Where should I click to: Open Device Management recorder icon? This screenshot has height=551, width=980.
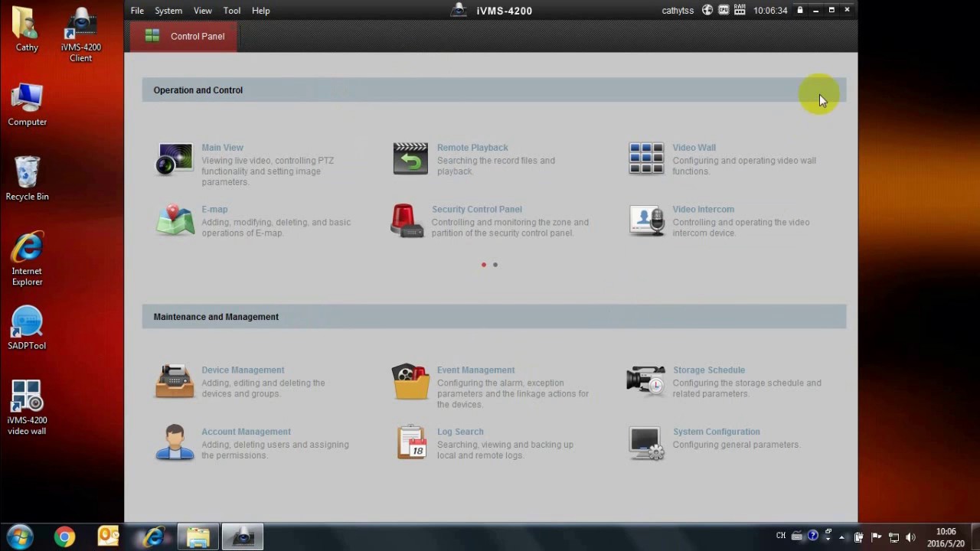click(x=175, y=381)
